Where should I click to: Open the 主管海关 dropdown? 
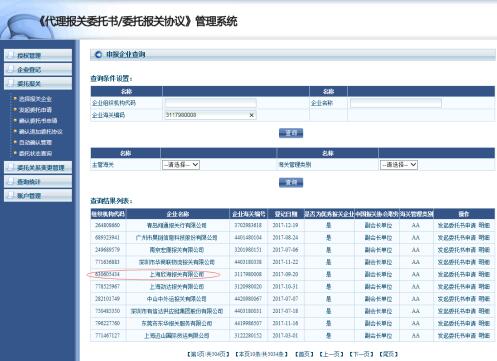(x=181, y=165)
